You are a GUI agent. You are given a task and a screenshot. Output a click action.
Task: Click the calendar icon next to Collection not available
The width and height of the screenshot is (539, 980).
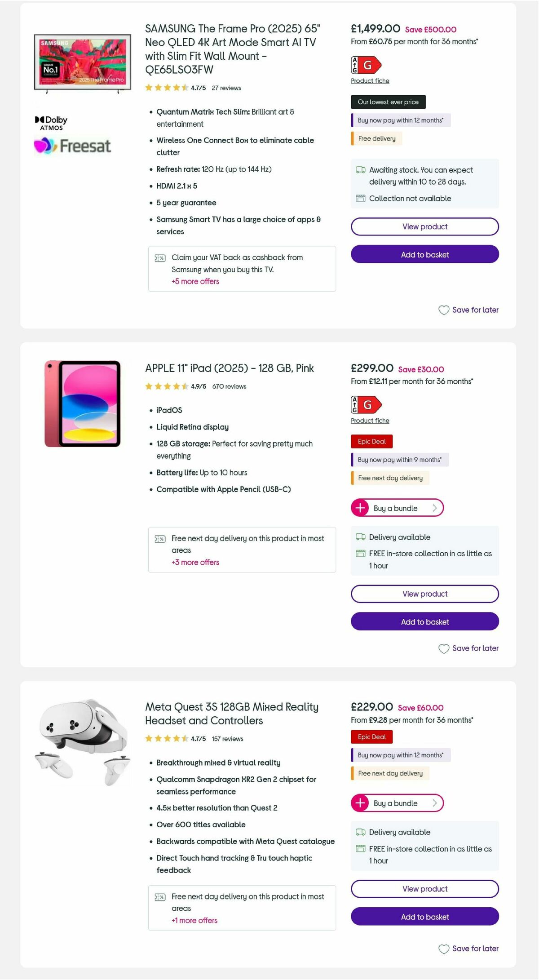pyautogui.click(x=360, y=198)
